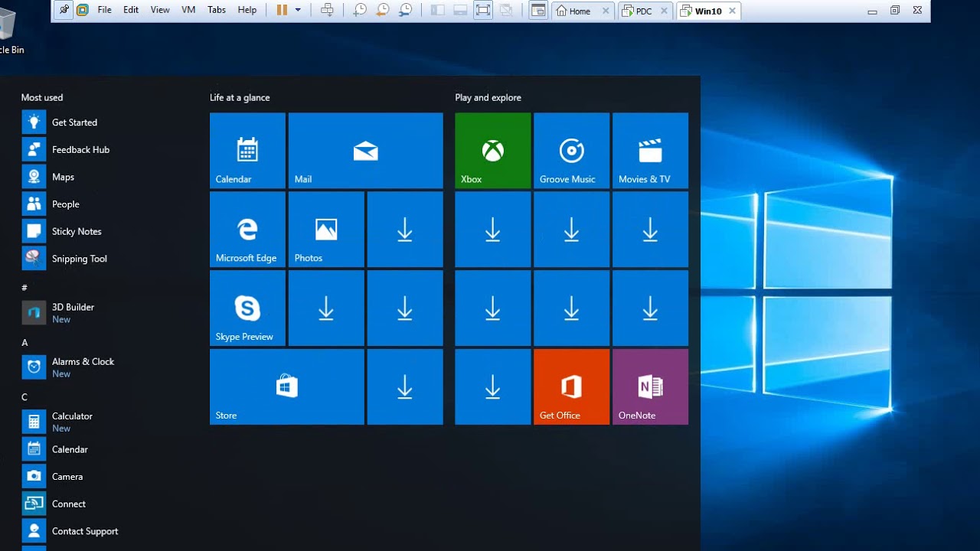
Task: Open the View menu
Action: pos(160,10)
